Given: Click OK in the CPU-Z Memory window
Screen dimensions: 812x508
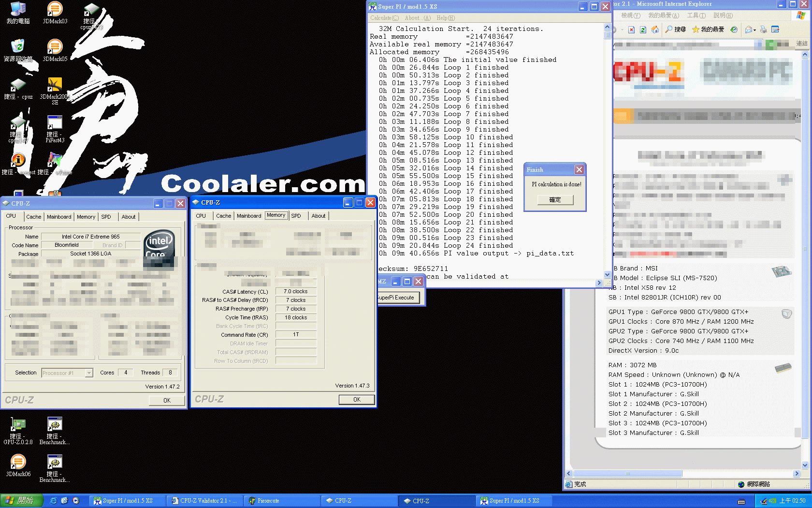Looking at the screenshot, I should click(357, 400).
